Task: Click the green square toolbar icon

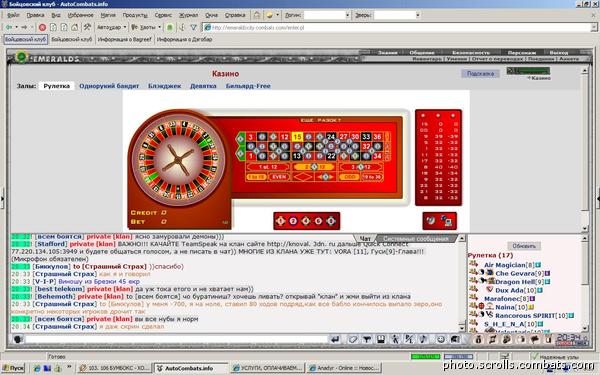Action: tap(170, 27)
